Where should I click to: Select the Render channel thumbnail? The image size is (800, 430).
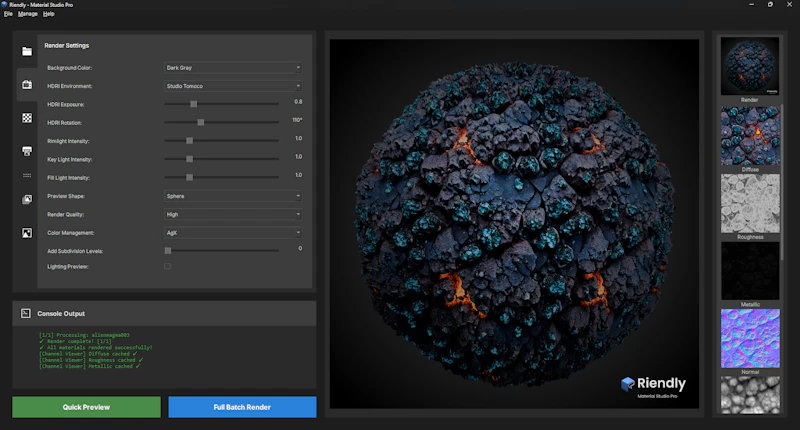point(749,66)
